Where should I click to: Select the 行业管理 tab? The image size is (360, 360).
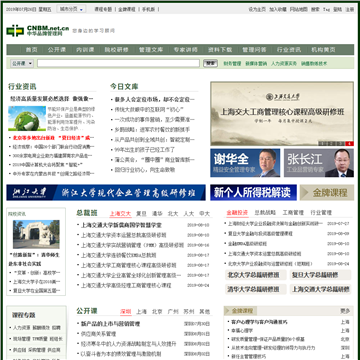(x=321, y=213)
